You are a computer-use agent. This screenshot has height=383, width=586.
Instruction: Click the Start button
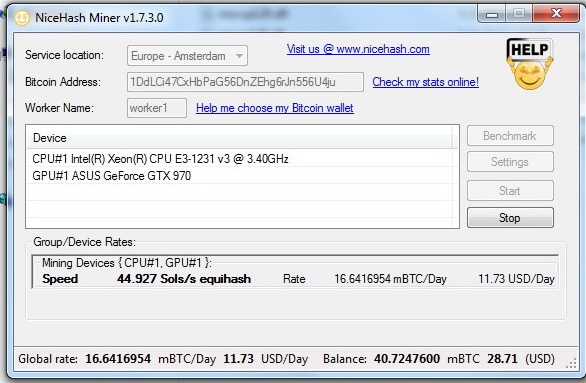510,191
